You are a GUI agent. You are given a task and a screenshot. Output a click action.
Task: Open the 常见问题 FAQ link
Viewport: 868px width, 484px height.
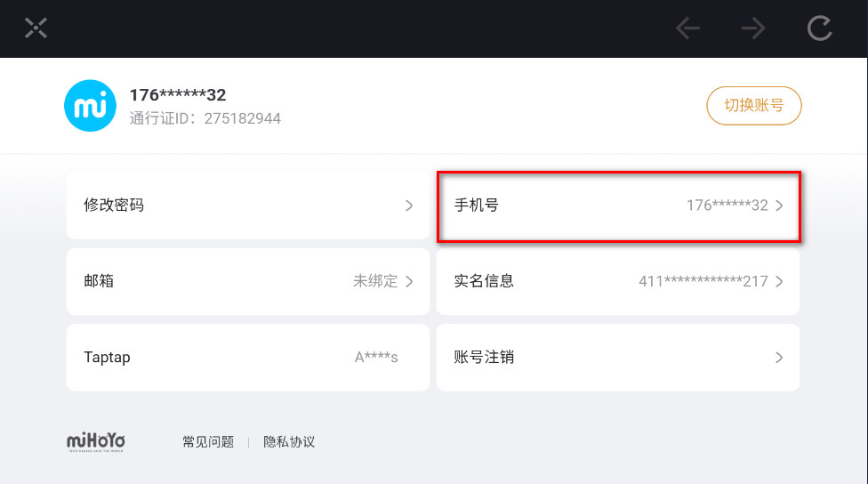point(208,441)
